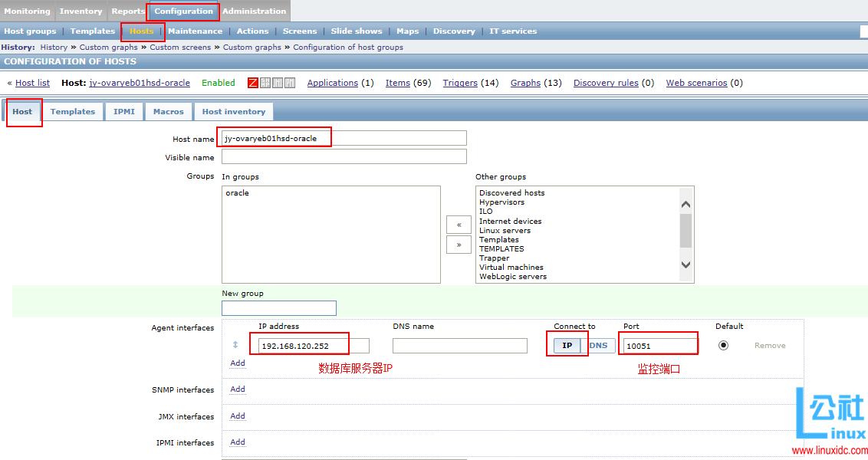Go back via the Host list link
This screenshot has width=868, height=460.
[x=32, y=83]
